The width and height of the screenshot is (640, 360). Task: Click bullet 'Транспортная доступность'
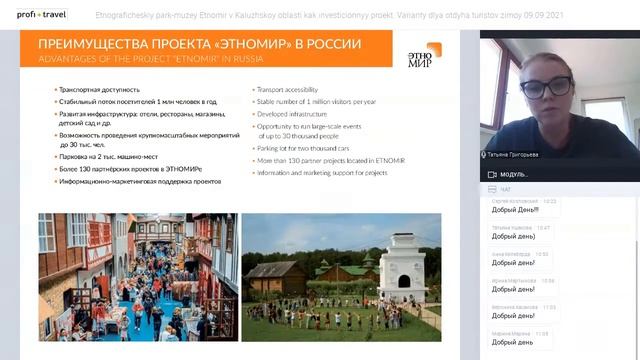coord(99,90)
